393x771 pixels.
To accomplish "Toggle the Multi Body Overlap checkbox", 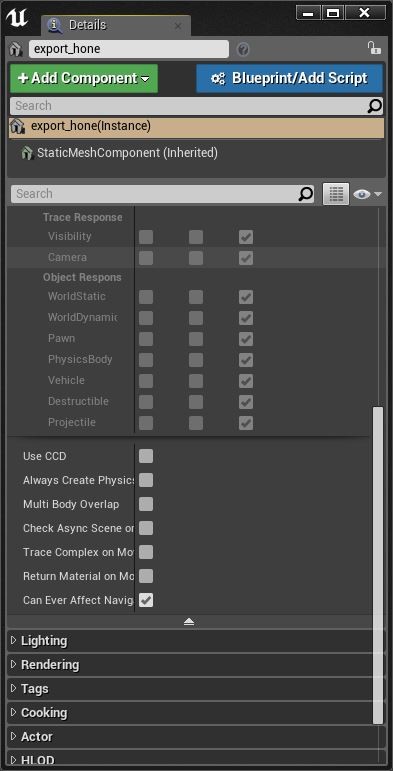I will [146, 504].
